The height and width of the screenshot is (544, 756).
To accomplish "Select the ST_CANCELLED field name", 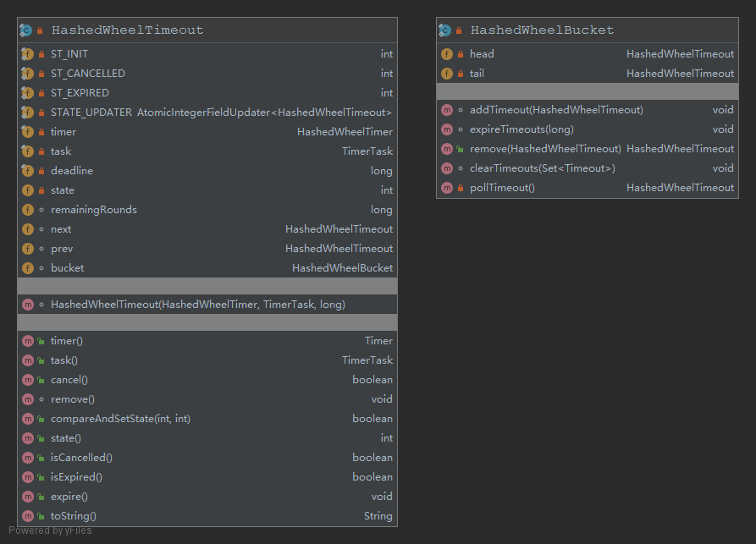I will 88,74.
